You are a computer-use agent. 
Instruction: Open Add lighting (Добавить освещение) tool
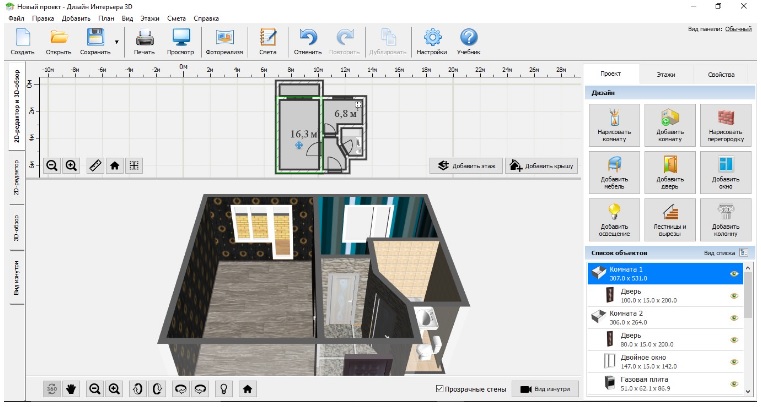(616, 216)
